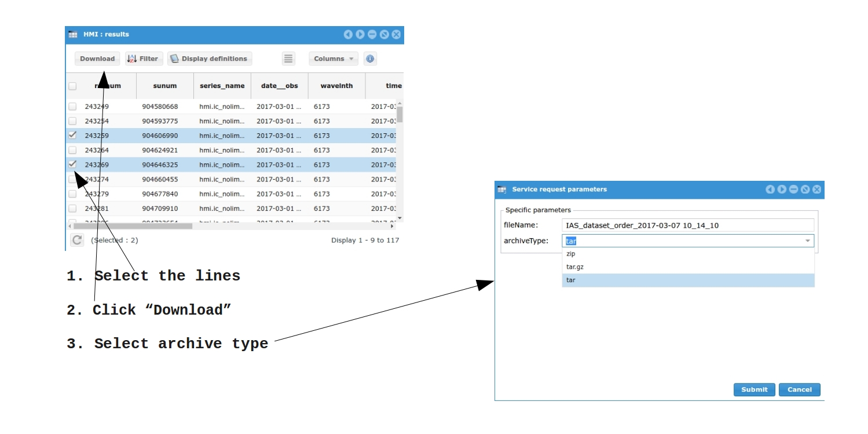Open the archiveType combo box arrow
The width and height of the screenshot is (868, 434).
click(x=807, y=241)
